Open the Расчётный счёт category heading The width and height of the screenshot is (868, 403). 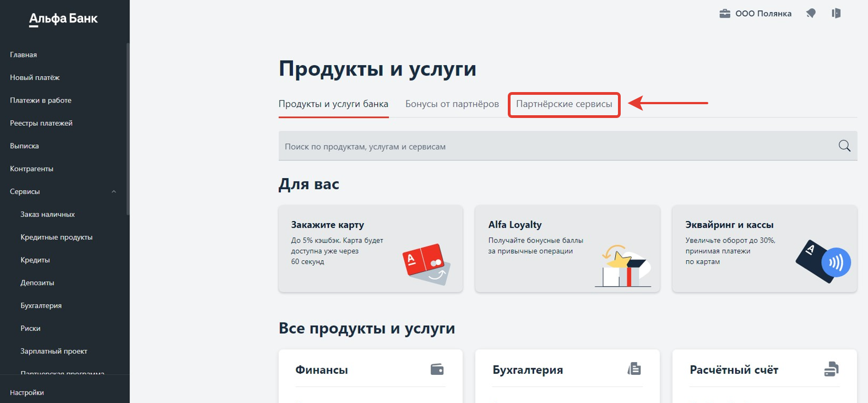[x=734, y=370]
